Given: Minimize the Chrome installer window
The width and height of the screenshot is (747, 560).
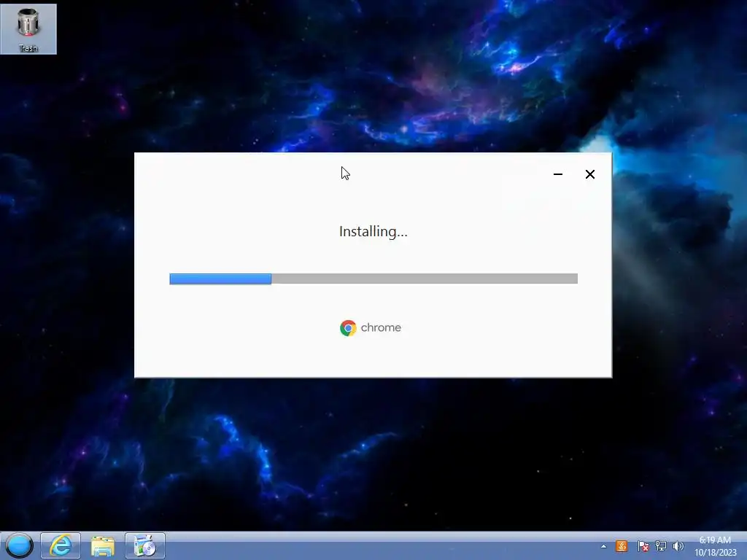Looking at the screenshot, I should coord(558,174).
